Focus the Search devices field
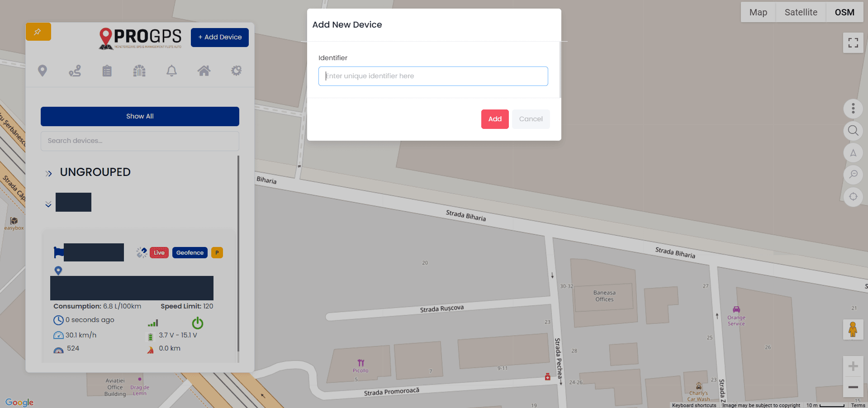 140,141
